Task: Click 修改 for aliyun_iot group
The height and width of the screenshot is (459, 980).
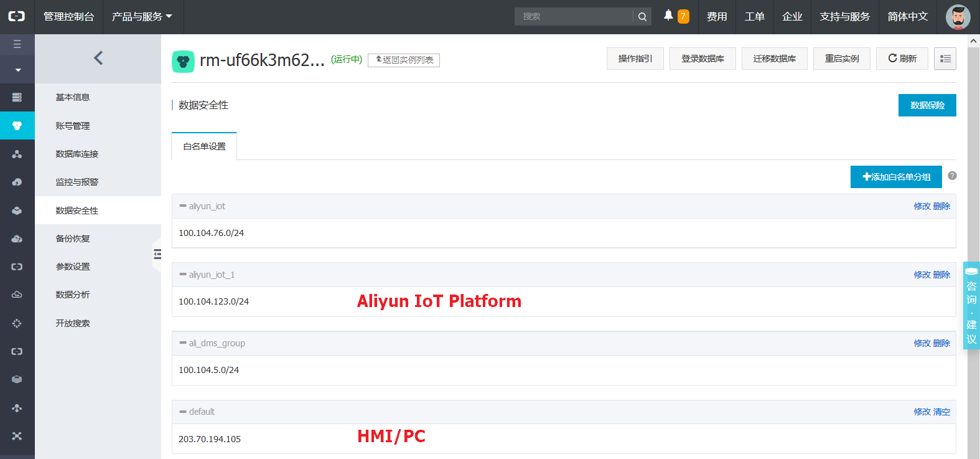Action: (x=922, y=206)
